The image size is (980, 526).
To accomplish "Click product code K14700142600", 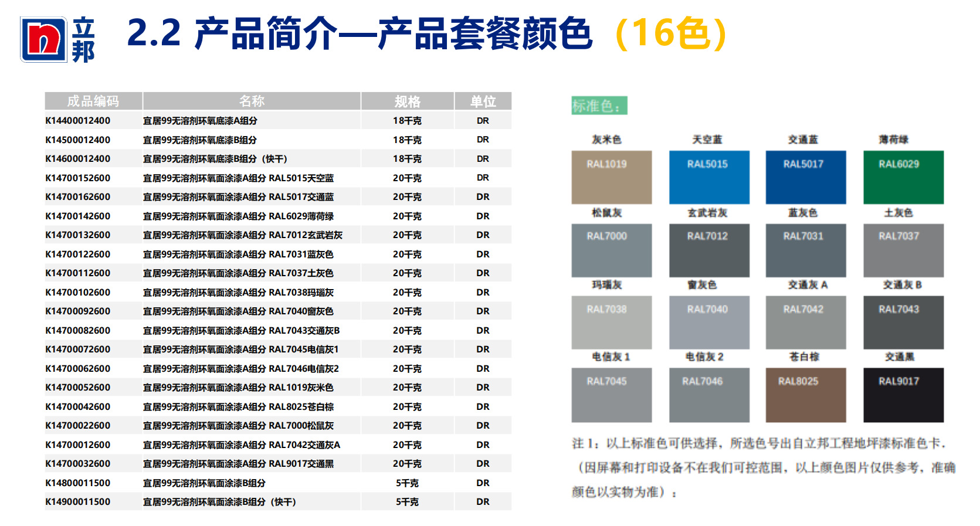I will point(78,216).
